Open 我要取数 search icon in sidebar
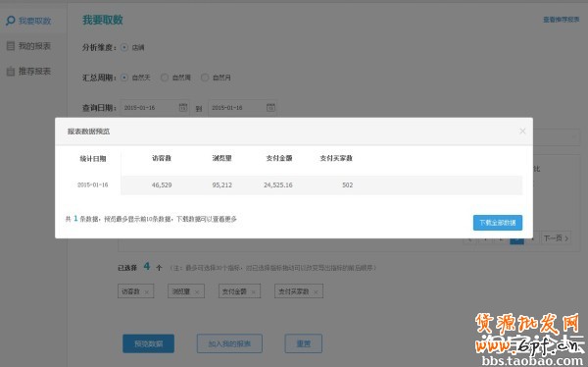 (11, 21)
